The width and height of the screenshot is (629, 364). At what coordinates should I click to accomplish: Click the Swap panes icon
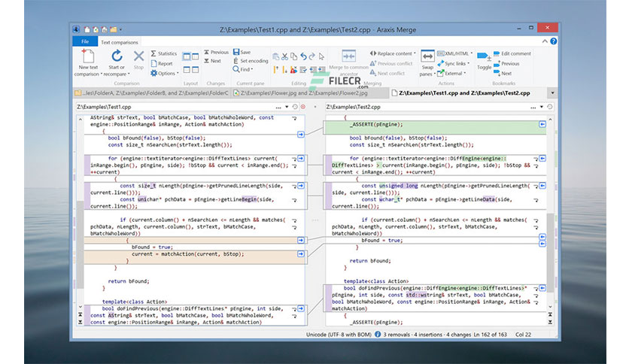pyautogui.click(x=427, y=57)
